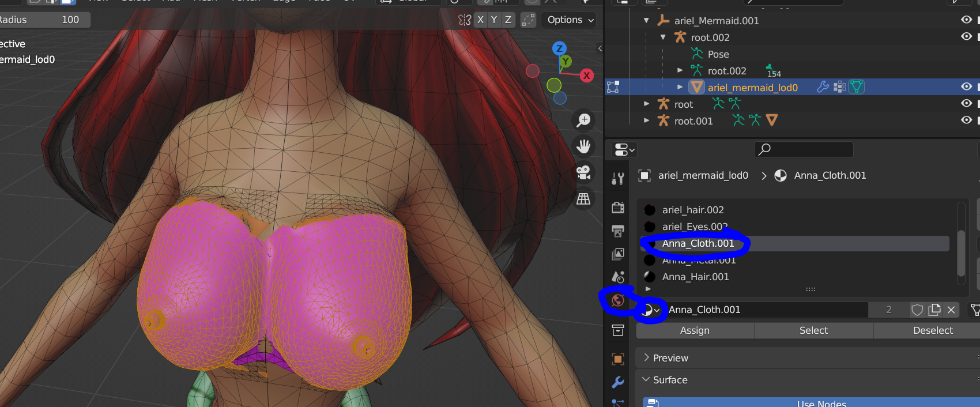Expand root.001 in the outliner
This screenshot has height=407, width=980.
point(646,120)
